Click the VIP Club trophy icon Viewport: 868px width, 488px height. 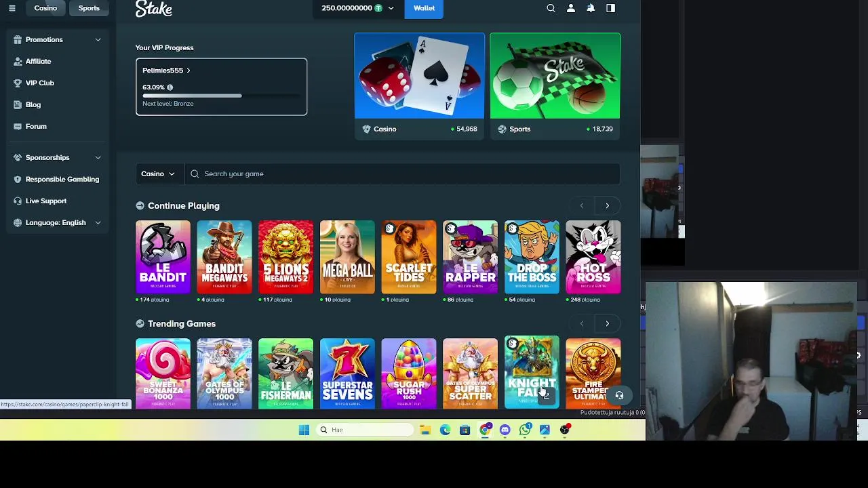point(18,83)
